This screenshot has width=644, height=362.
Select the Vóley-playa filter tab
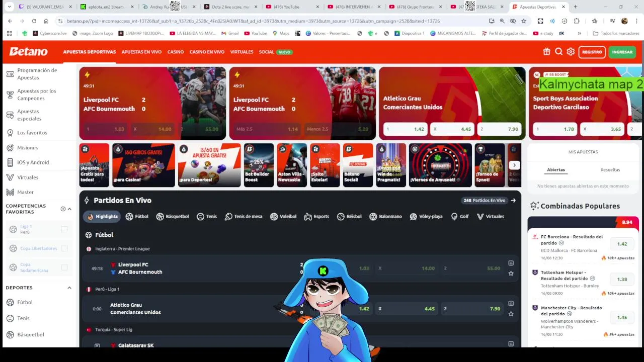[x=426, y=217]
